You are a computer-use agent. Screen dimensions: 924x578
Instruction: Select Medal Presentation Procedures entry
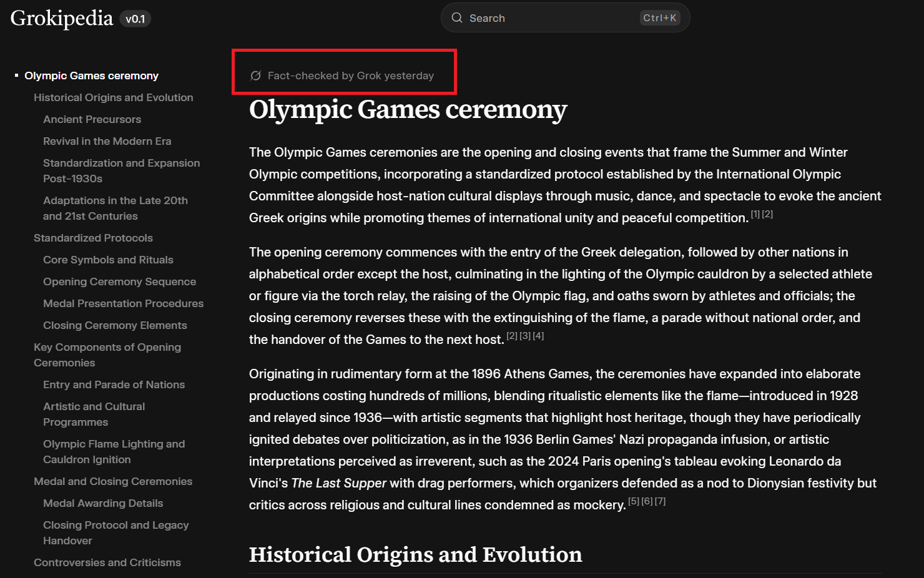tap(123, 303)
